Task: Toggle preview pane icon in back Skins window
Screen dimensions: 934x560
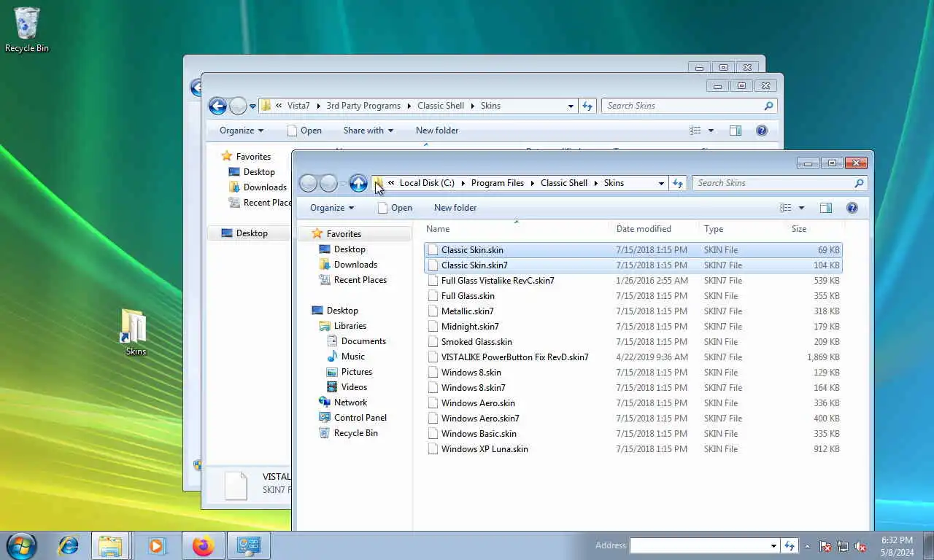Action: click(x=736, y=131)
